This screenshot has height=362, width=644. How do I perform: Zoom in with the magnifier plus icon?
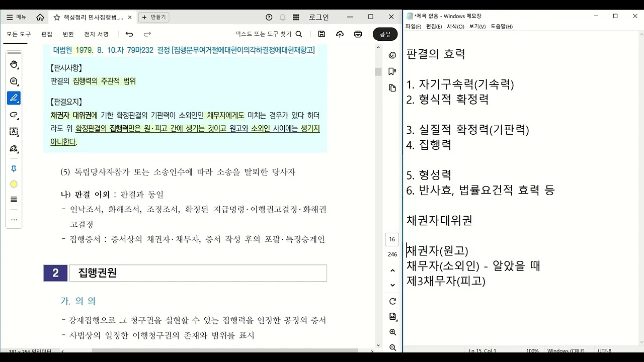click(x=392, y=332)
